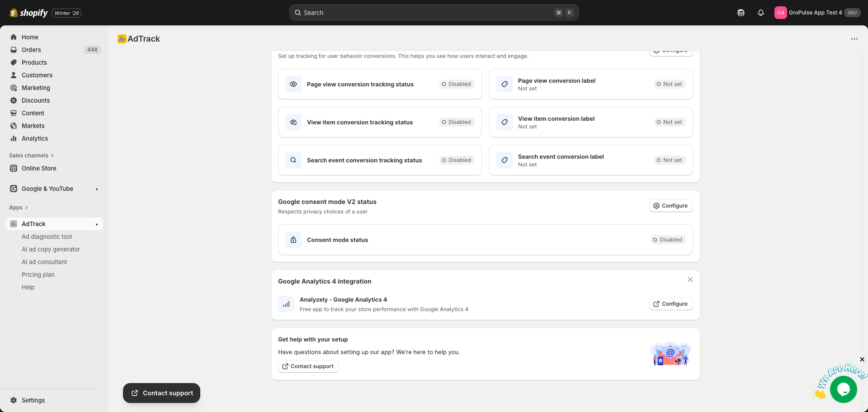868x412 pixels.
Task: Click the Not set badge on Search event conversion label
Action: pyautogui.click(x=670, y=160)
